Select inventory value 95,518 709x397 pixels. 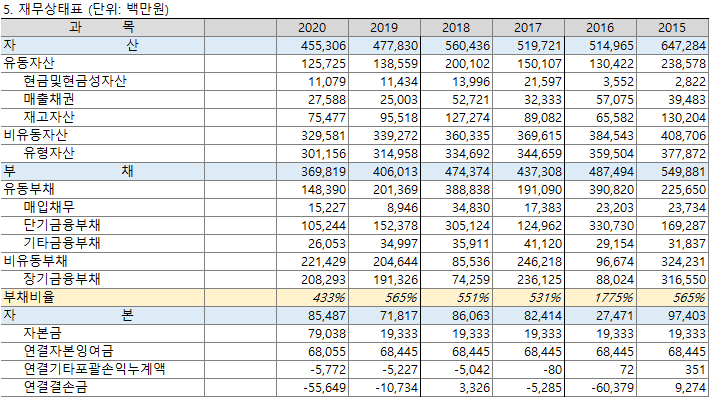(399, 118)
